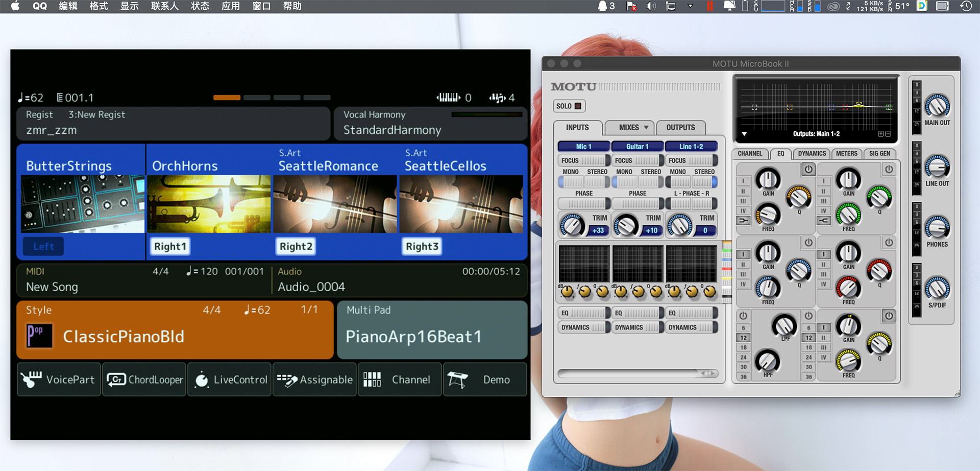This screenshot has height=471, width=980.
Task: Open the CHANNEL tab
Action: (x=750, y=154)
